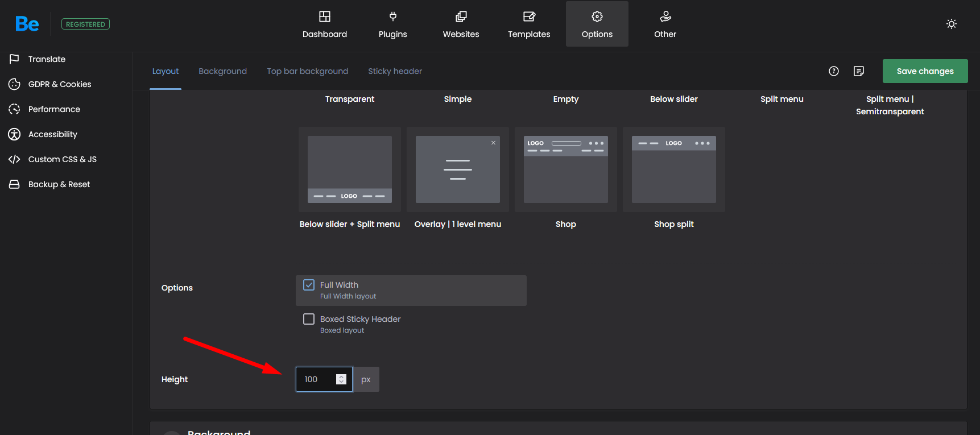
Task: Open Custom CSS & JS page
Action: coord(63,159)
